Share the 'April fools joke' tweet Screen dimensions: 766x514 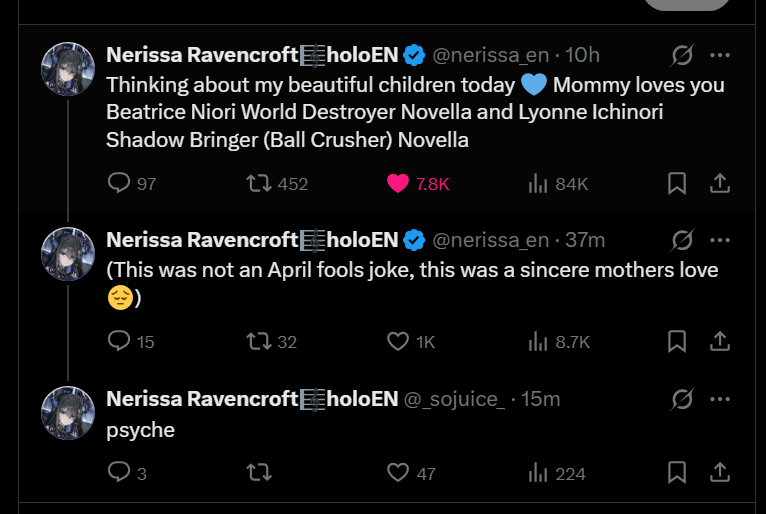click(x=719, y=341)
